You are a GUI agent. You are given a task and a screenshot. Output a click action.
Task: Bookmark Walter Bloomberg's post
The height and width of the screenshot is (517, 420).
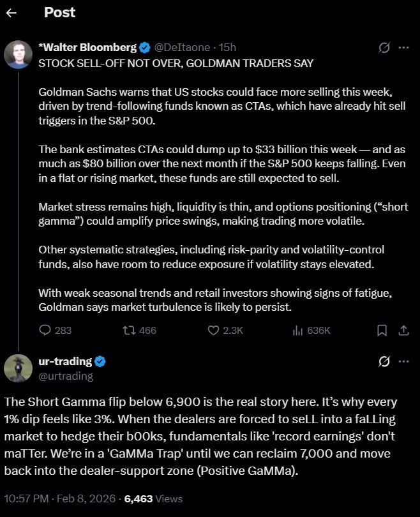[x=382, y=330]
